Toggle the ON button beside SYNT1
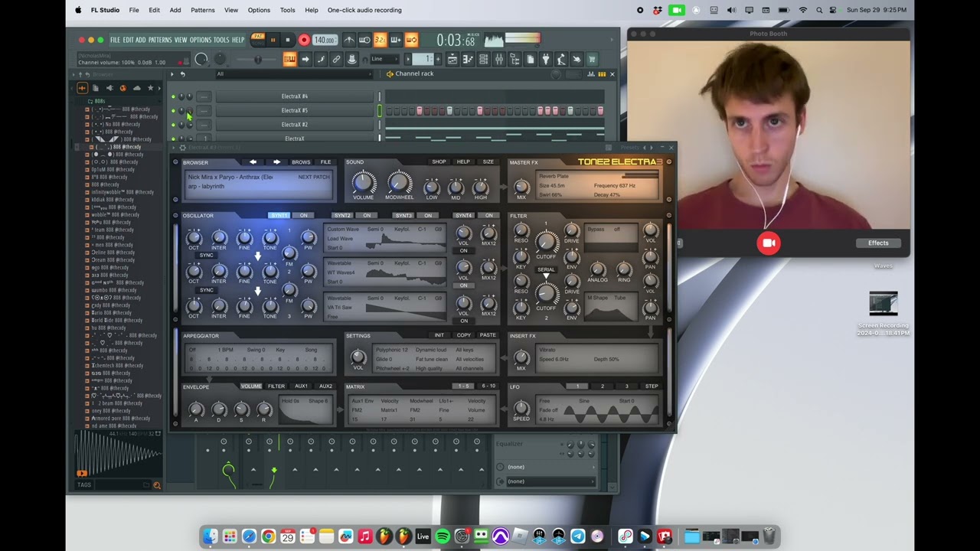Viewport: 980px width, 551px height. pos(304,216)
